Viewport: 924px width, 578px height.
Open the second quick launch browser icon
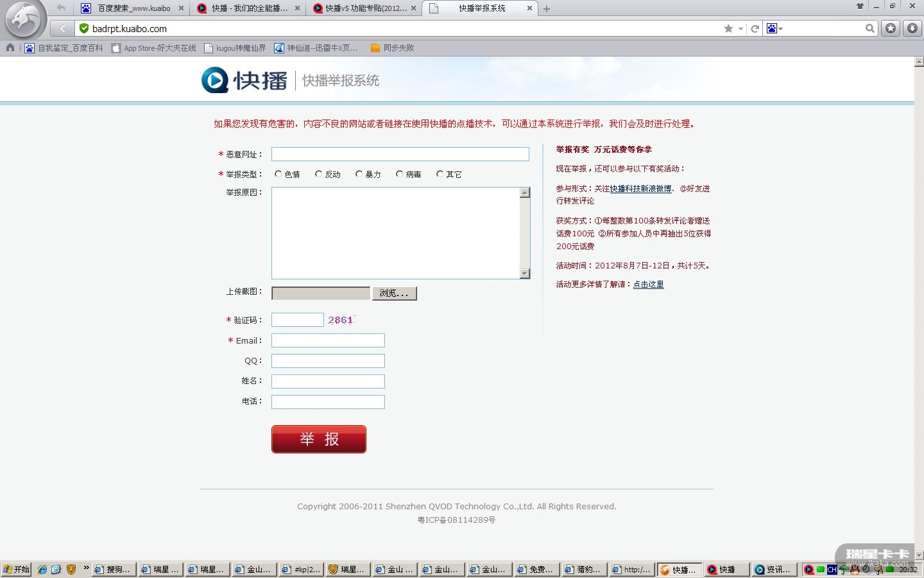56,570
